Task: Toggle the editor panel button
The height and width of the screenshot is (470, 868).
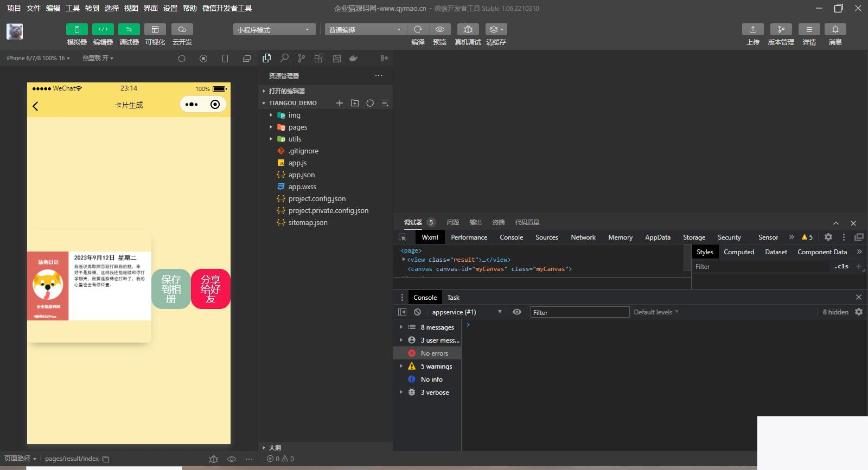Action: [103, 29]
